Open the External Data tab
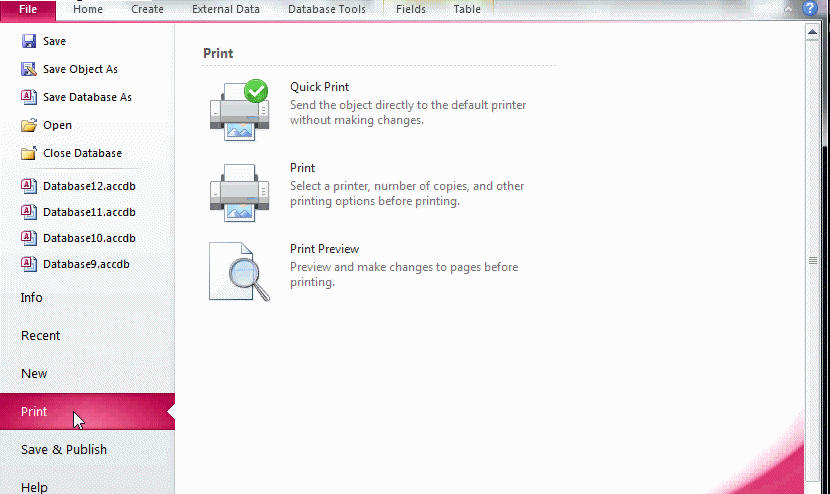The width and height of the screenshot is (830, 494). [225, 10]
